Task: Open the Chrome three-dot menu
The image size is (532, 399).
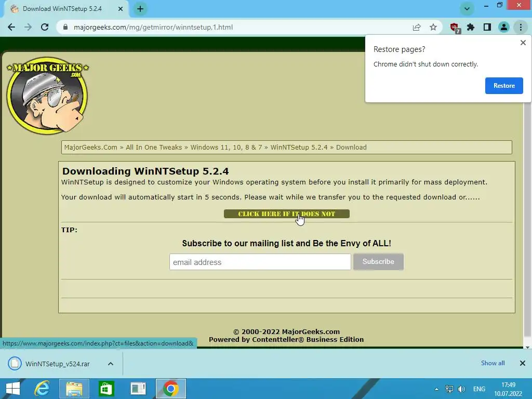Action: pos(521,27)
